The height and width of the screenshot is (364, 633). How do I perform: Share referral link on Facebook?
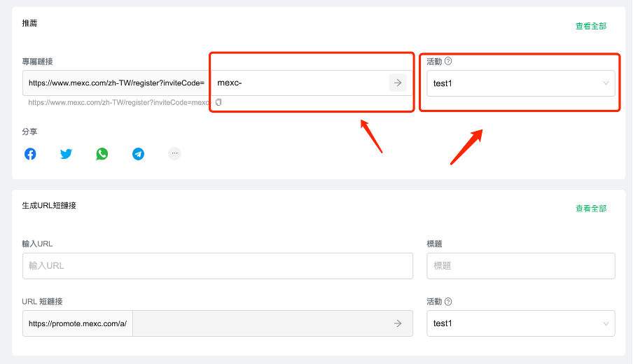pos(30,154)
